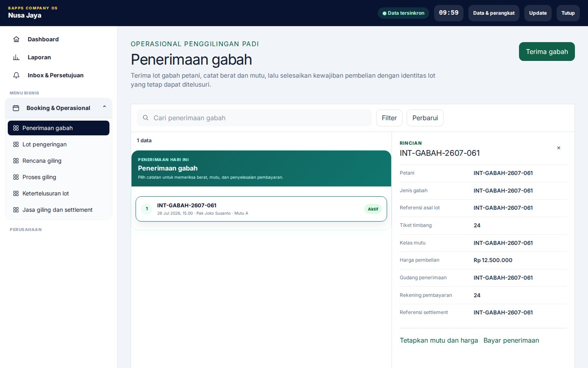Click the Laporan bar chart icon

(16, 57)
